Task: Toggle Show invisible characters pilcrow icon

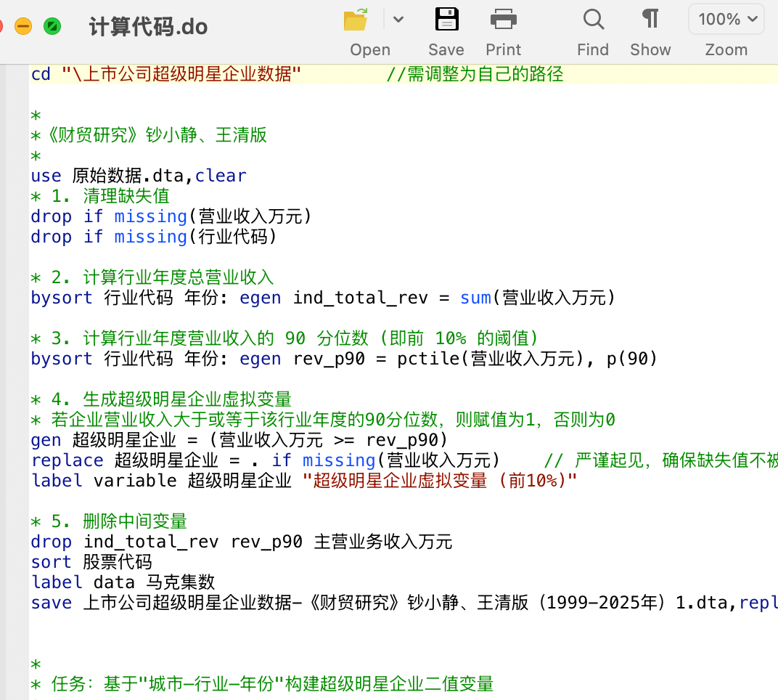Action: 650,19
